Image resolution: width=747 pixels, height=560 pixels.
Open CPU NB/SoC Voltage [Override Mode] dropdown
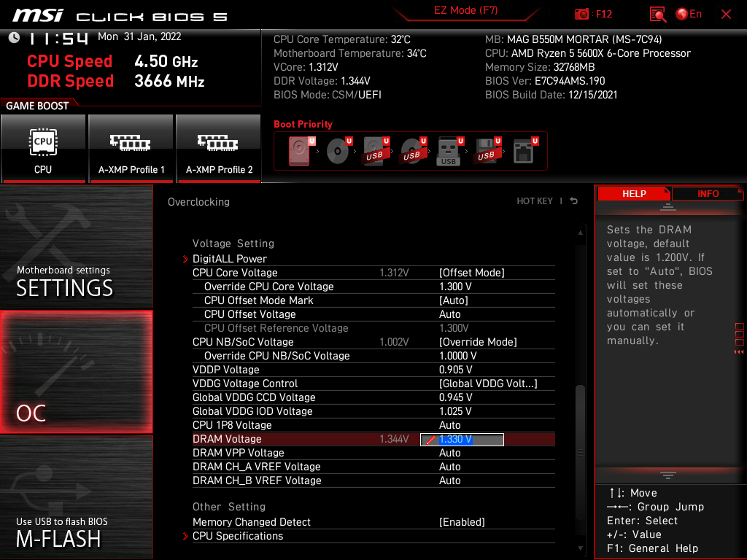(478, 342)
